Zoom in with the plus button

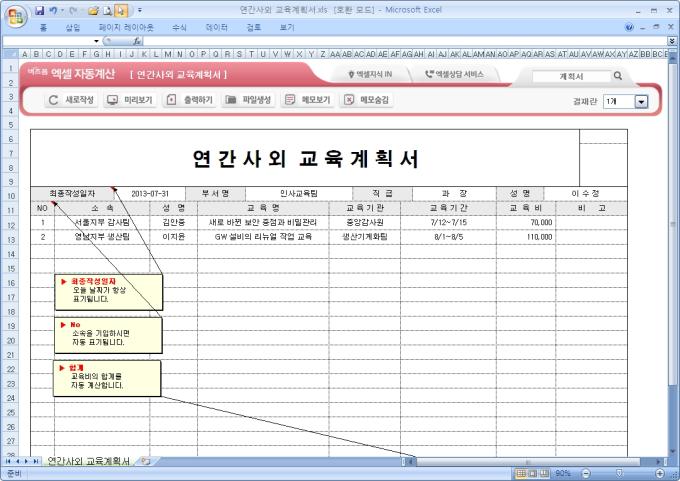660,473
